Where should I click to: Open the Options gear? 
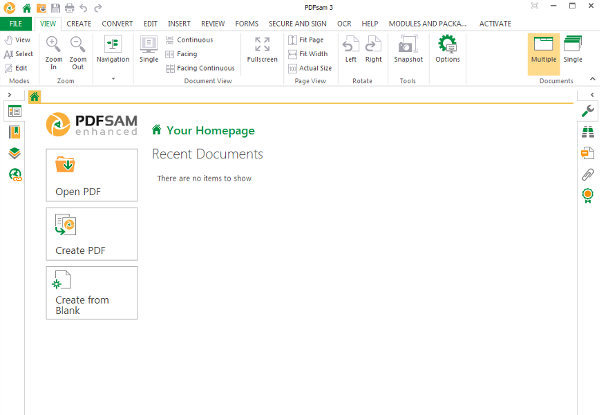(x=448, y=49)
